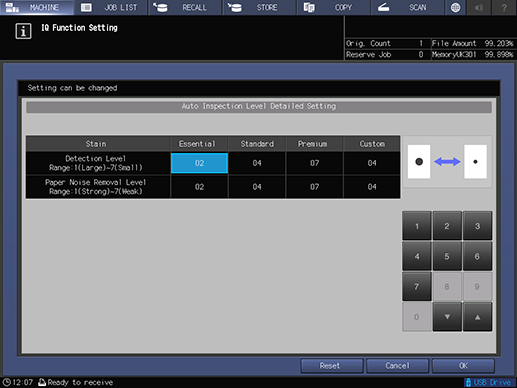The image size is (517, 388).
Task: Click the large stain dot illustration
Action: 419,162
